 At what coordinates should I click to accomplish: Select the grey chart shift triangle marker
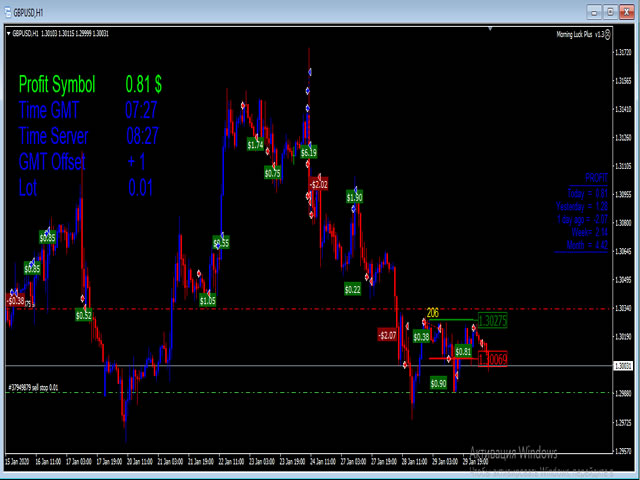point(490,29)
